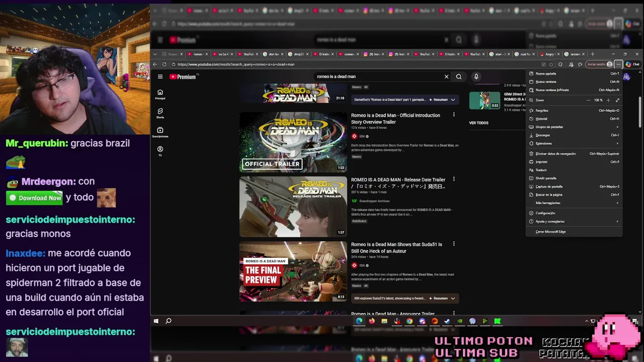Open 'Romeo Is a Dead Man Shows that Suda51' title
Screen dimensions: 644x362
click(396, 247)
